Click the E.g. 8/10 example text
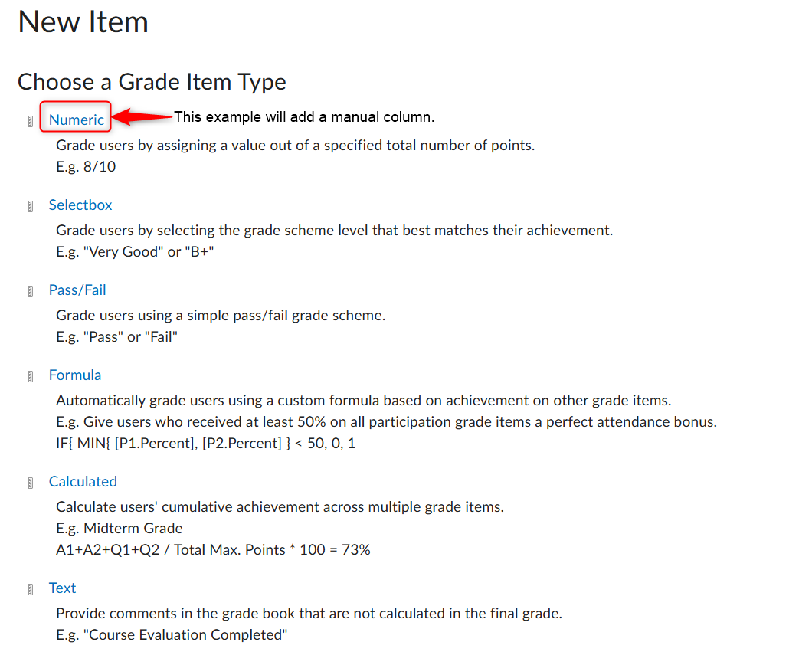 point(86,167)
